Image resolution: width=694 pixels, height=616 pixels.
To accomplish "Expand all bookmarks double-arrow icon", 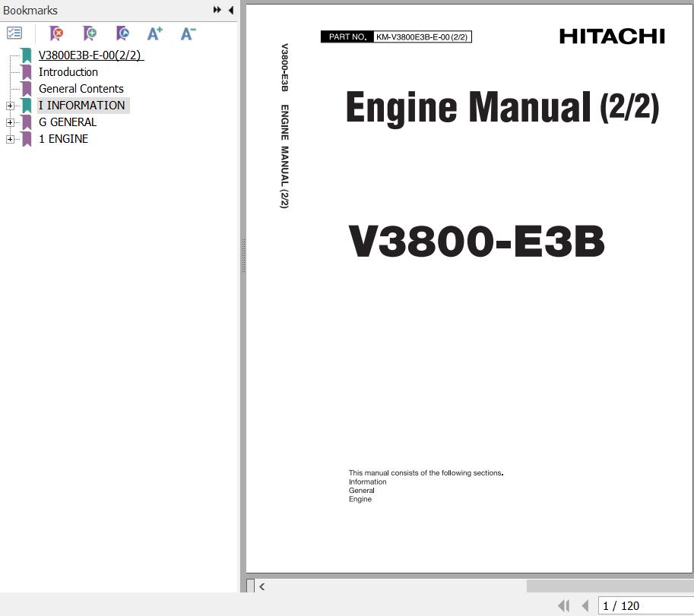I will 217,10.
